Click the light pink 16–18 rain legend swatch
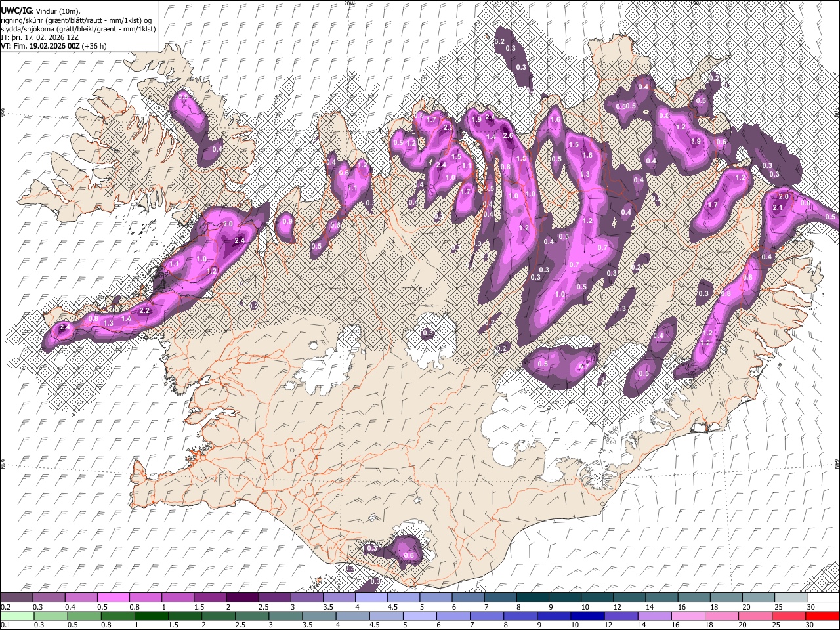This screenshot has width=840, height=630. [688, 616]
